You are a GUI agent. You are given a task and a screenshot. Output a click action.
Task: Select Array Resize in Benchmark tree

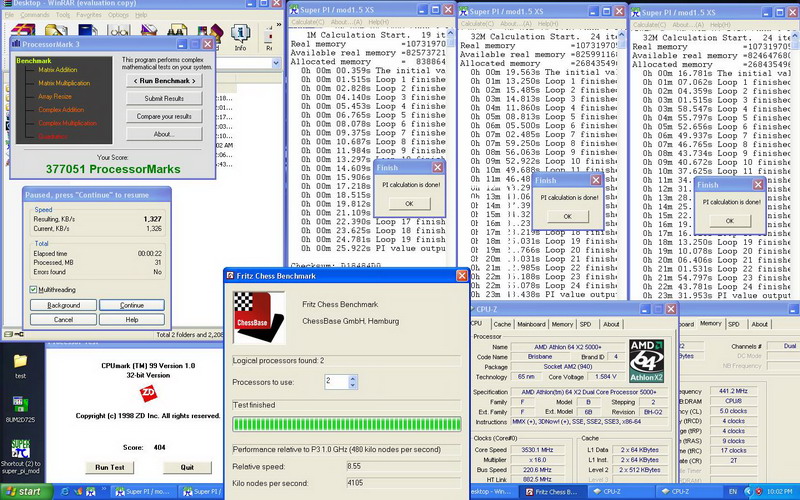click(x=55, y=96)
